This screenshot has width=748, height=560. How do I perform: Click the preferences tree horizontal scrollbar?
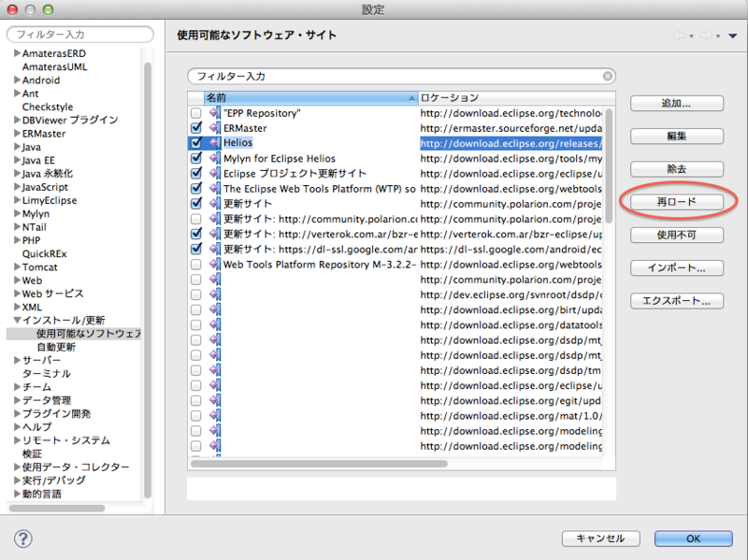[x=57, y=509]
